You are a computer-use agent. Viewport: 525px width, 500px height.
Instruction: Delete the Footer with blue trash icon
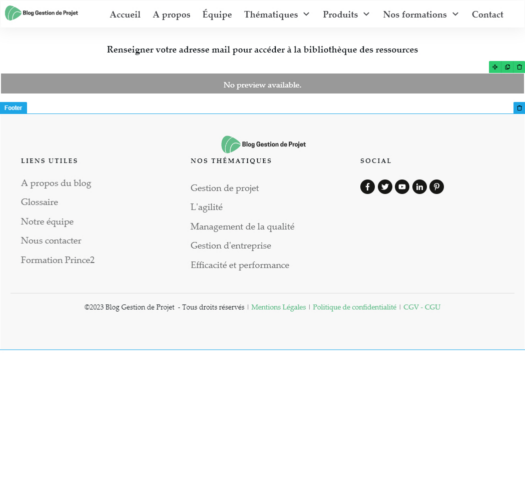point(519,108)
